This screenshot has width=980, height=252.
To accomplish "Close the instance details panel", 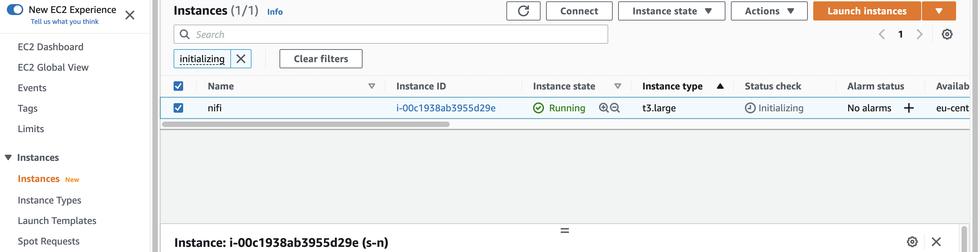I will click(x=937, y=241).
